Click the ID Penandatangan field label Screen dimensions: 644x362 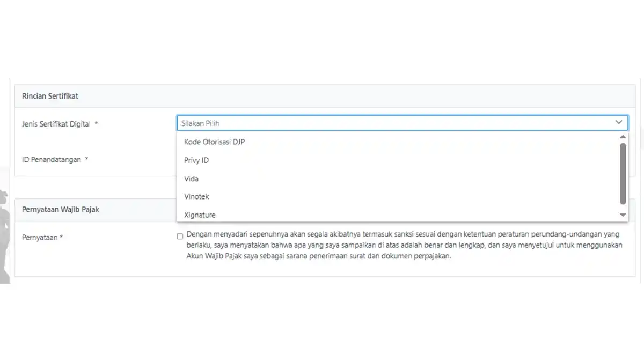[x=52, y=159]
